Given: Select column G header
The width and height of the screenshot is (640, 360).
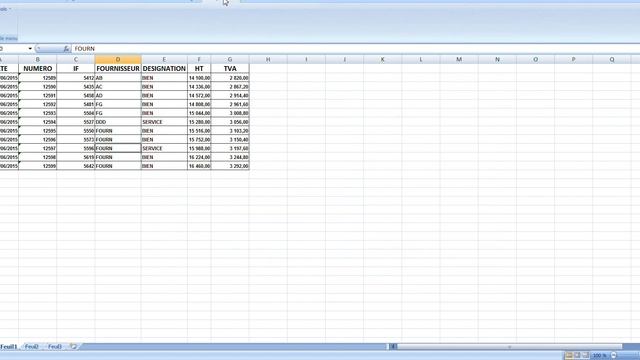Looking at the screenshot, I should pyautogui.click(x=230, y=60).
